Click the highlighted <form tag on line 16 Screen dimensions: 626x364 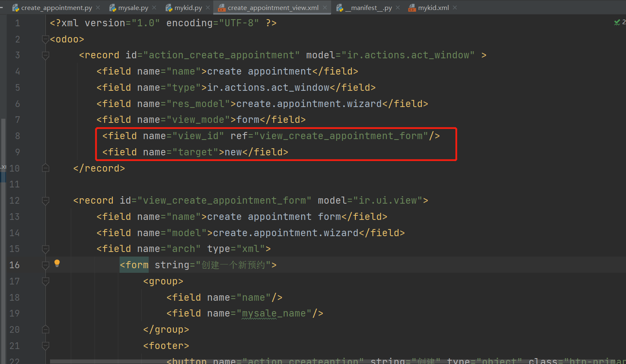pyautogui.click(x=134, y=265)
